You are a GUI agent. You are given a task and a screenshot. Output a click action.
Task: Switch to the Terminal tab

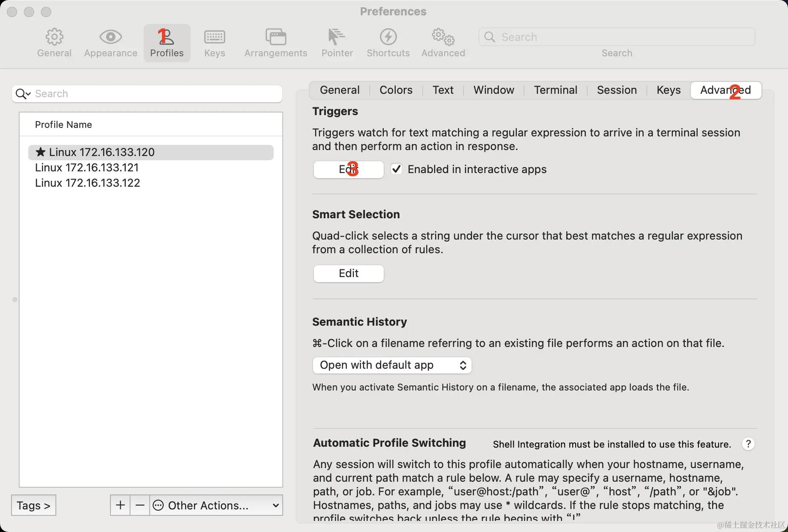[556, 90]
